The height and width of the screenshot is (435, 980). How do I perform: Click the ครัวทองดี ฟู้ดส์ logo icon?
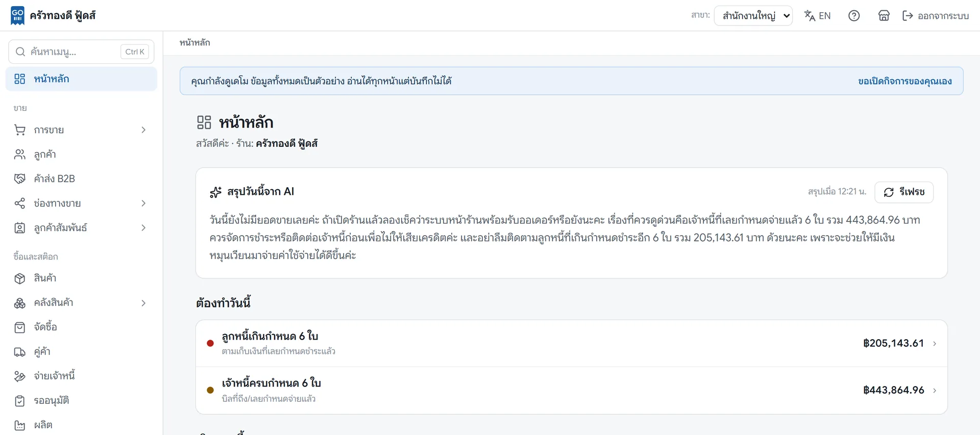point(17,16)
